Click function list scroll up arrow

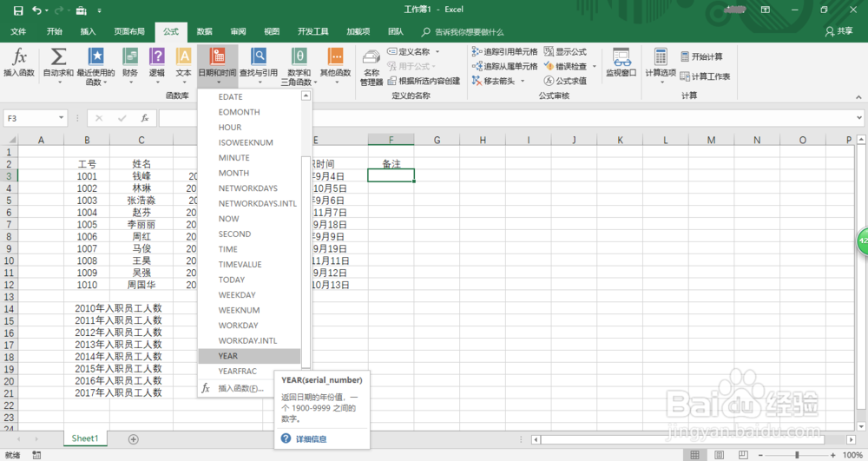click(306, 96)
